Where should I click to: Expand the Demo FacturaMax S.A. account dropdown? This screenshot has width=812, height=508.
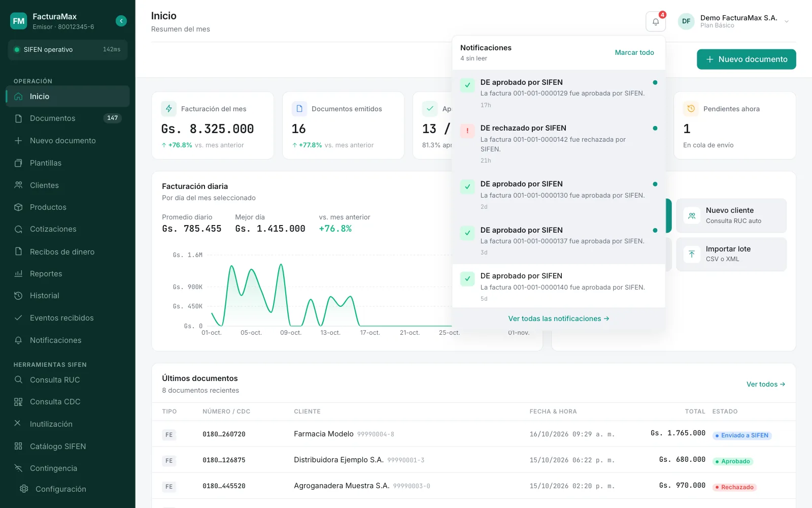[x=786, y=21]
